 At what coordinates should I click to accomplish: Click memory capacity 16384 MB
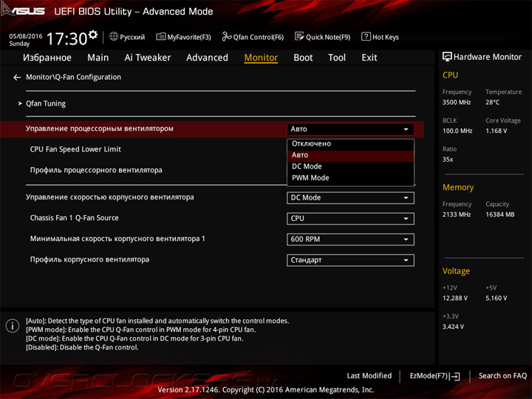pyautogui.click(x=500, y=214)
